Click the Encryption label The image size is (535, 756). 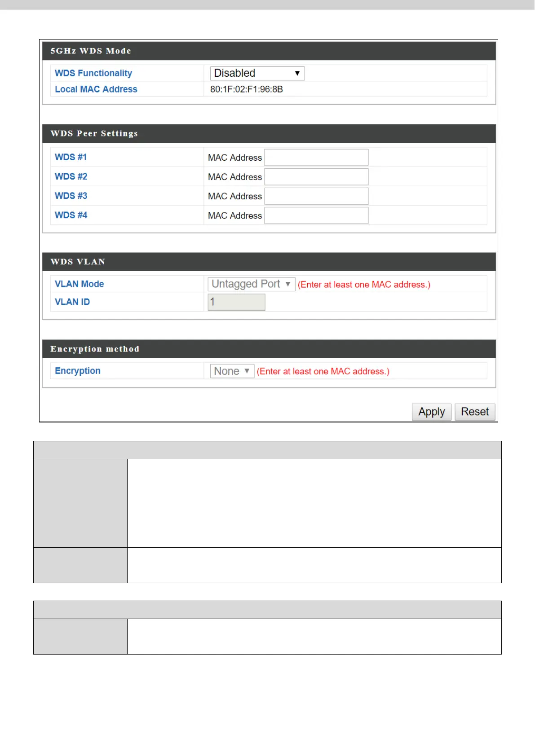(78, 371)
